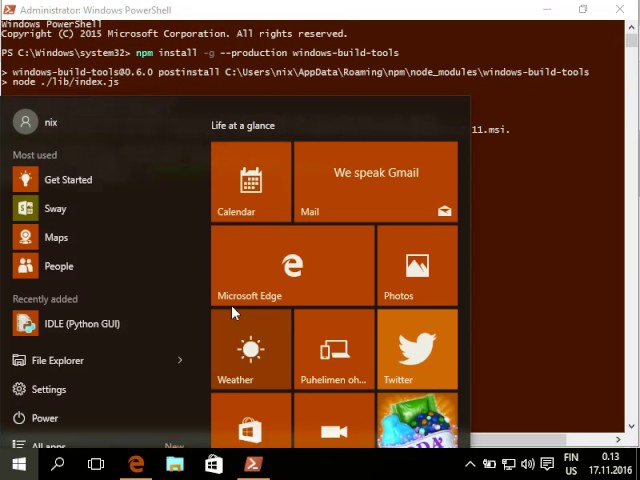Viewport: 640px width, 480px height.
Task: Show All apps list
Action: [x=39, y=444]
